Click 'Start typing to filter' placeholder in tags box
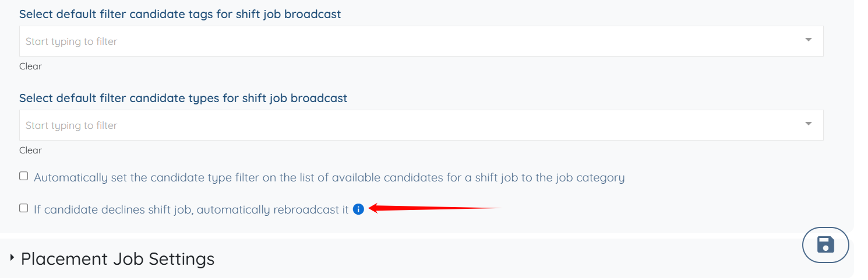 (72, 41)
